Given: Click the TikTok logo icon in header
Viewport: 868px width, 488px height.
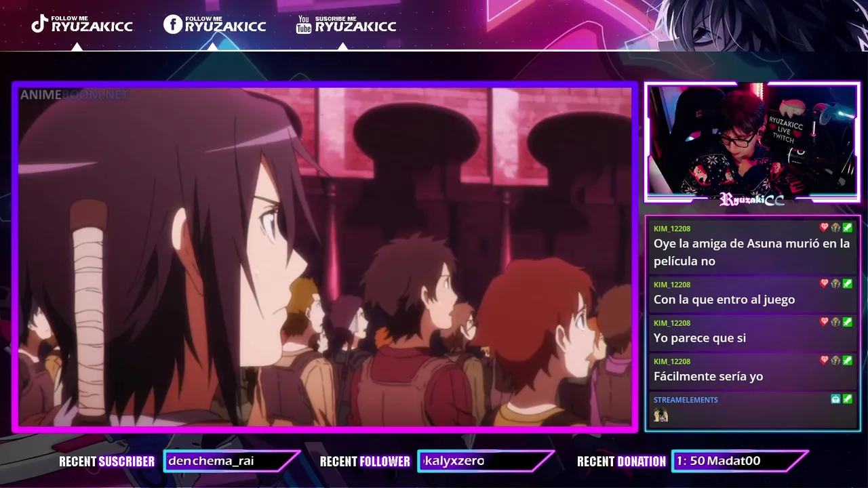Looking at the screenshot, I should click(x=40, y=24).
